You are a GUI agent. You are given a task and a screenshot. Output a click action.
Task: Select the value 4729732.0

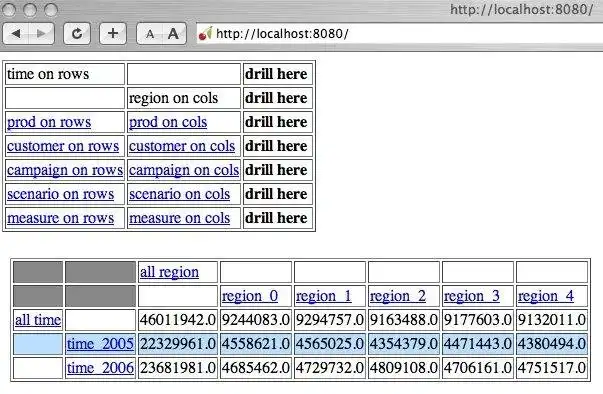pos(330,368)
